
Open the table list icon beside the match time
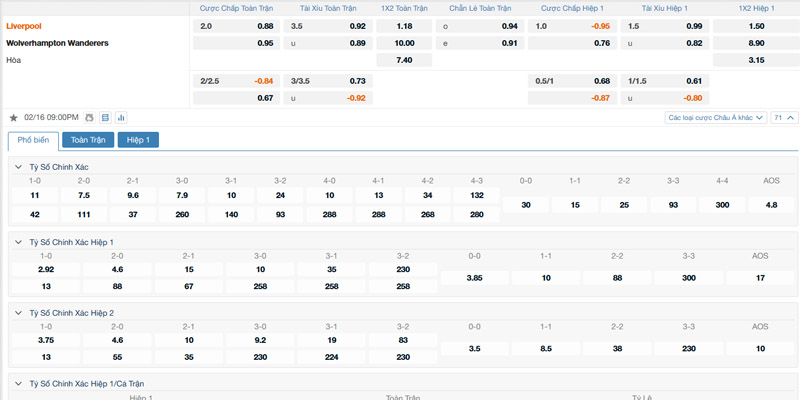click(105, 118)
